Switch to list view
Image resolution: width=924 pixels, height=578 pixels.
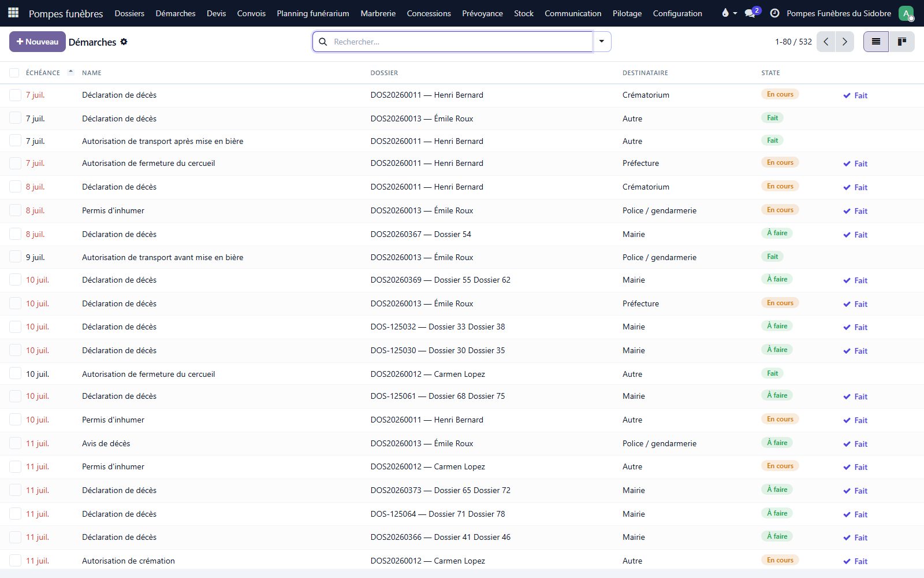[876, 42]
